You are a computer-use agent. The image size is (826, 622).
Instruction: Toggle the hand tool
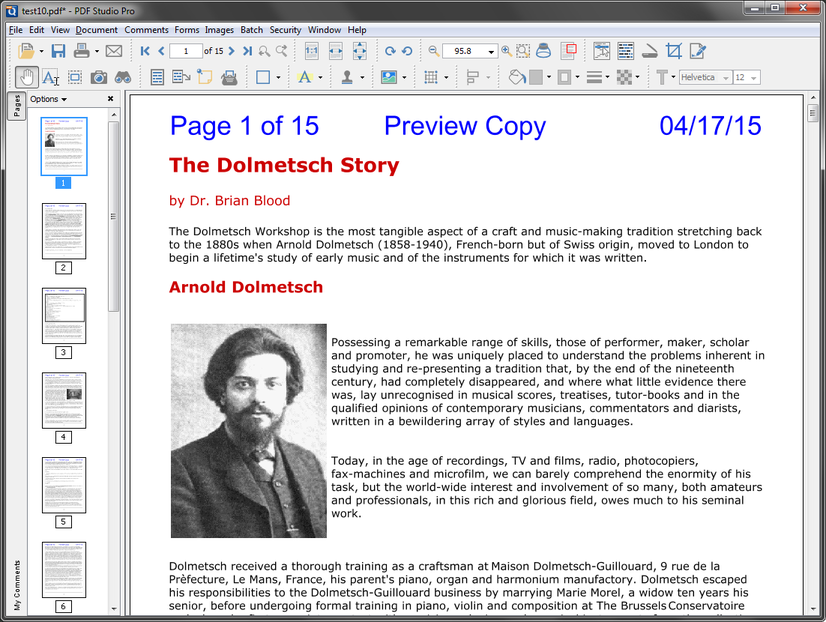(26, 77)
